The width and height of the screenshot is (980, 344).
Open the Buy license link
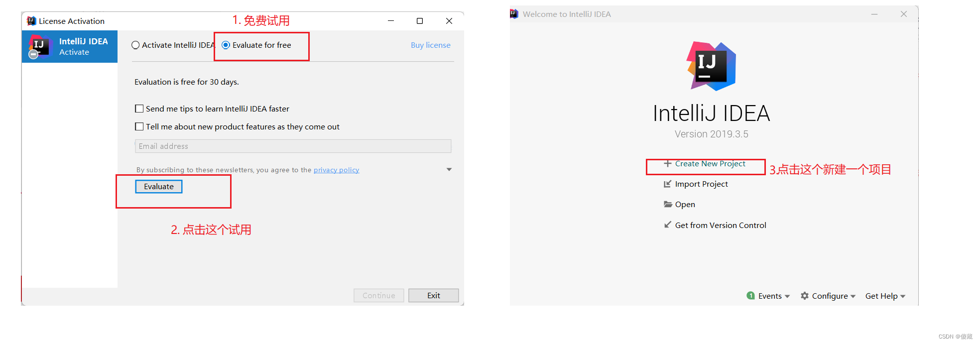pyautogui.click(x=430, y=45)
